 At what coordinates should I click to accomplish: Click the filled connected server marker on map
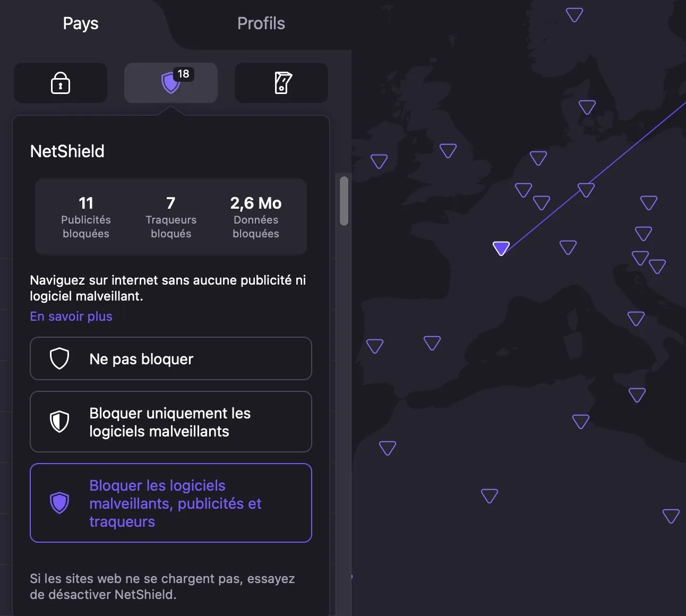501,247
